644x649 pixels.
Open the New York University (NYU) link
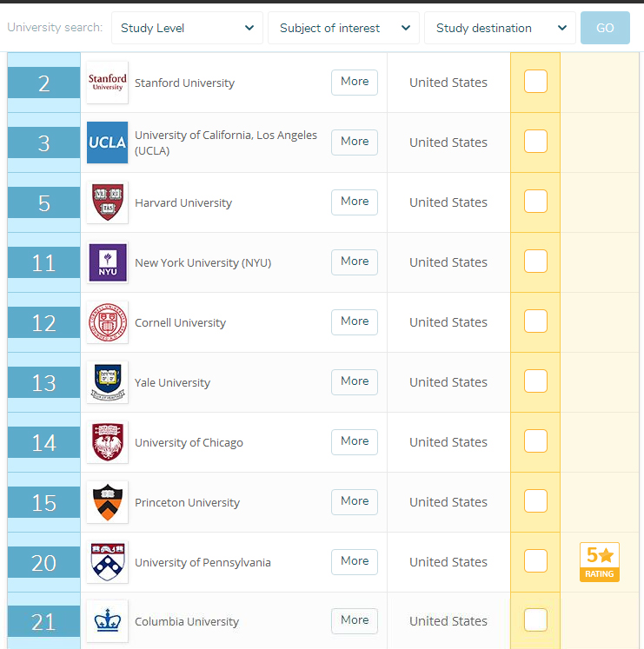pos(202,262)
